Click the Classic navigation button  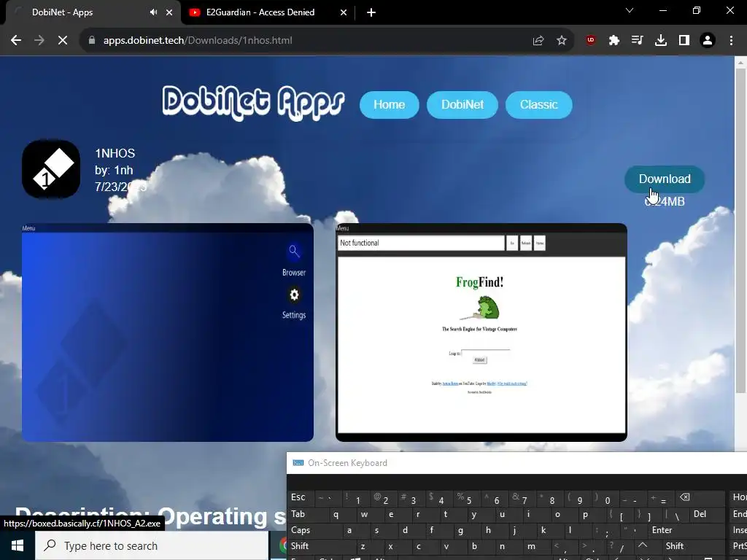click(x=539, y=105)
